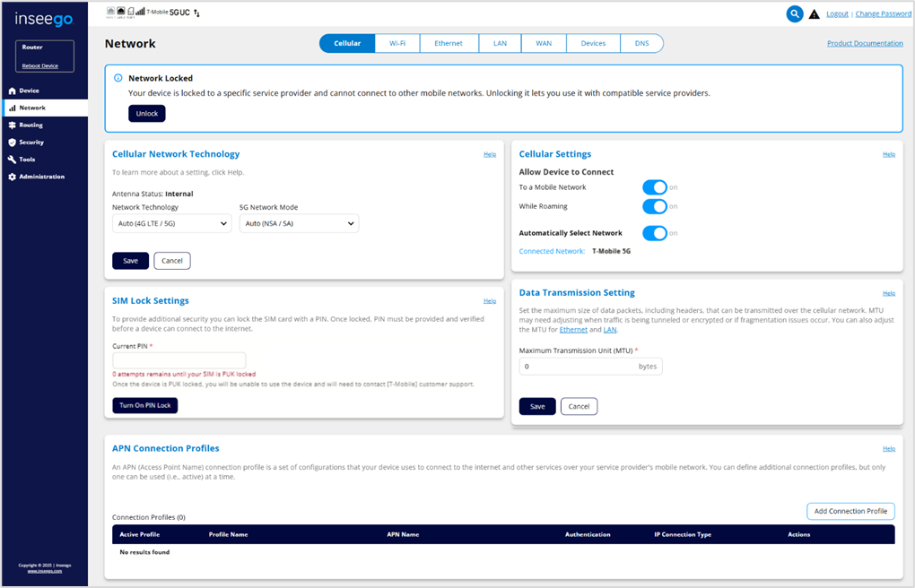Click Add Connection Profile button

[850, 511]
